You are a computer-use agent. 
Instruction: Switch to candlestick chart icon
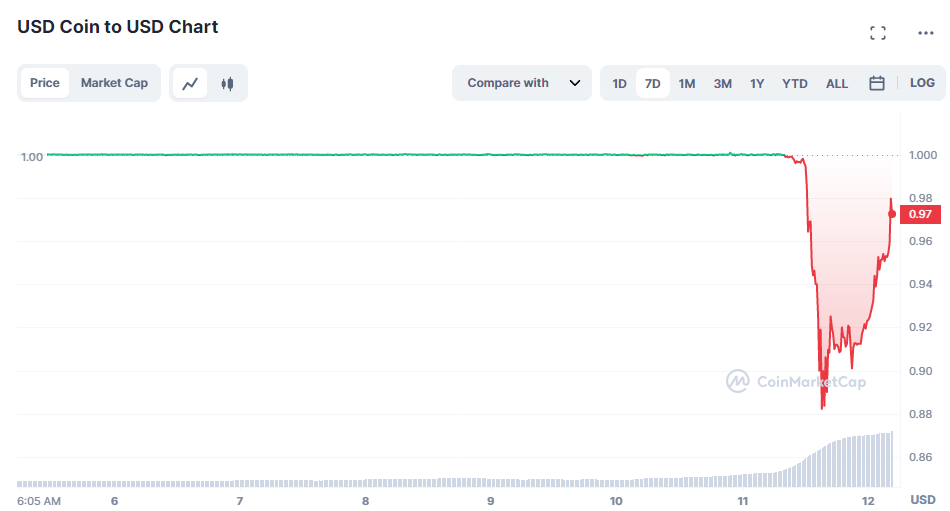[x=227, y=83]
